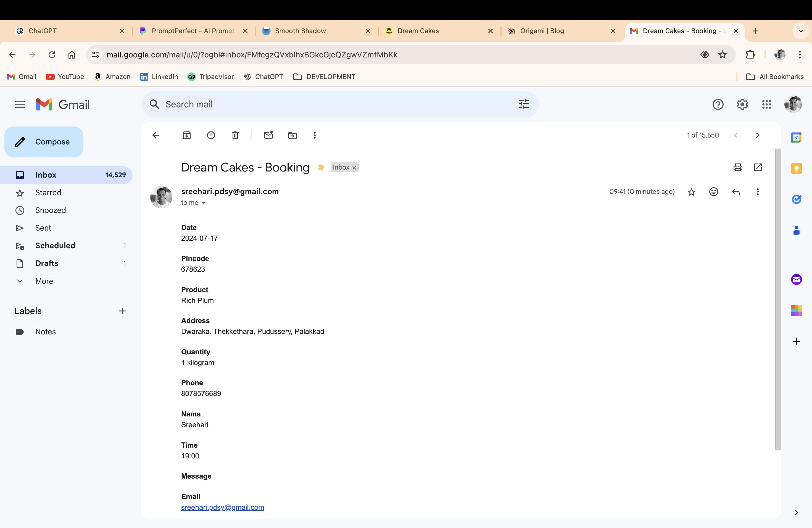Viewport: 812px width, 528px height.
Task: Expand the 'to me' recipient details
Action: pyautogui.click(x=204, y=203)
